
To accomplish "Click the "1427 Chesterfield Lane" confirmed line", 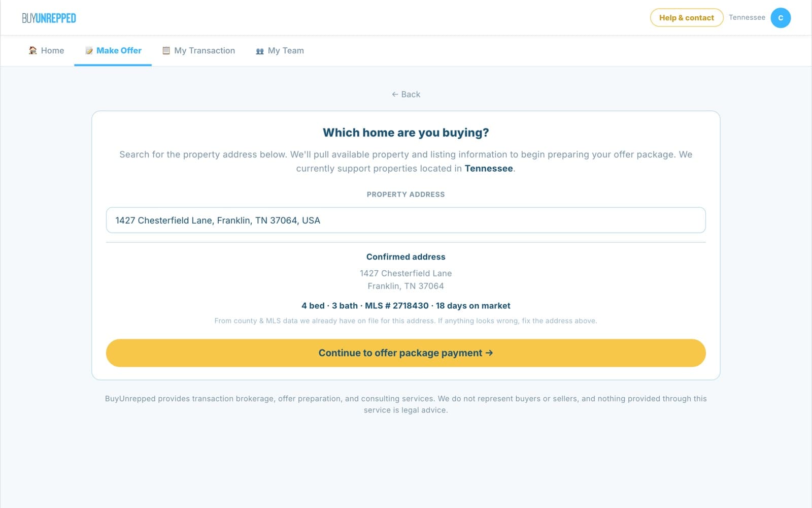I will click(x=406, y=273).
